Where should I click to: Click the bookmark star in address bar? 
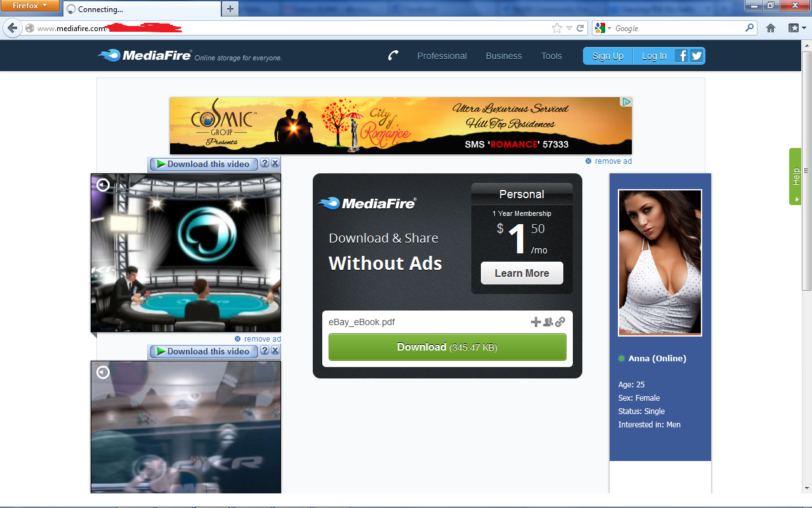[557, 28]
